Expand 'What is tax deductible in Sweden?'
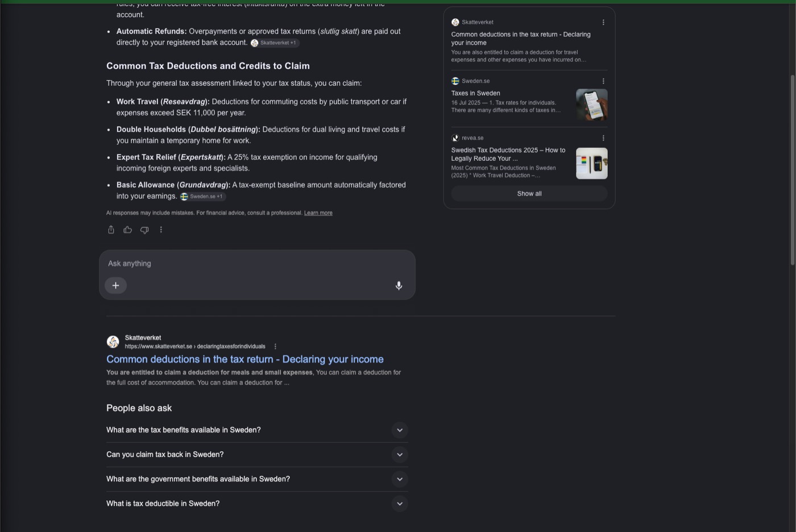The width and height of the screenshot is (796, 532). (x=257, y=504)
